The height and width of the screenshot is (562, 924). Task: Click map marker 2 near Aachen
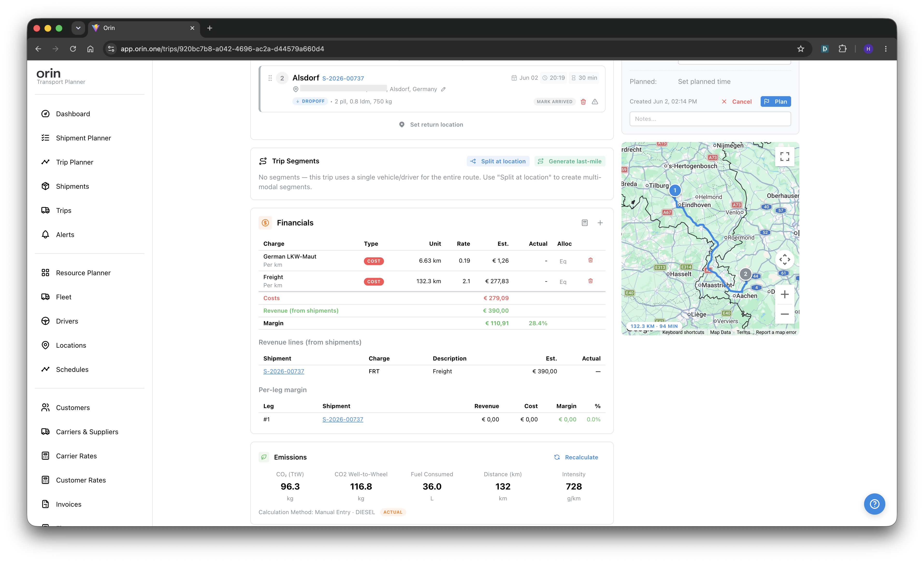tap(745, 274)
